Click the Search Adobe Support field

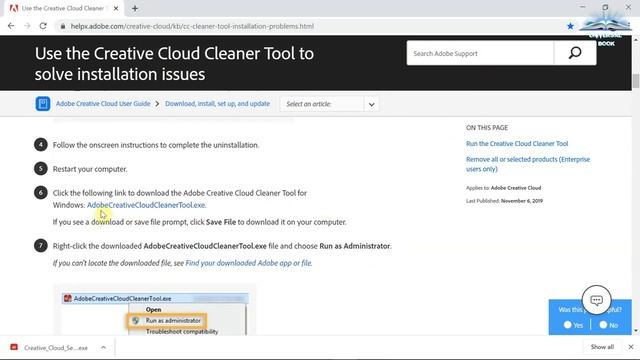coord(480,53)
